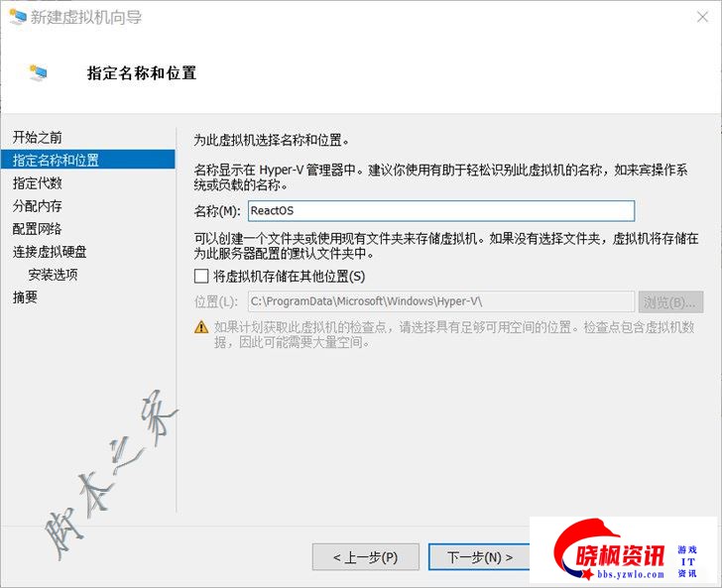Screen dimensions: 722x588
Task: Click the name field containing ReactOS
Action: 439,210
